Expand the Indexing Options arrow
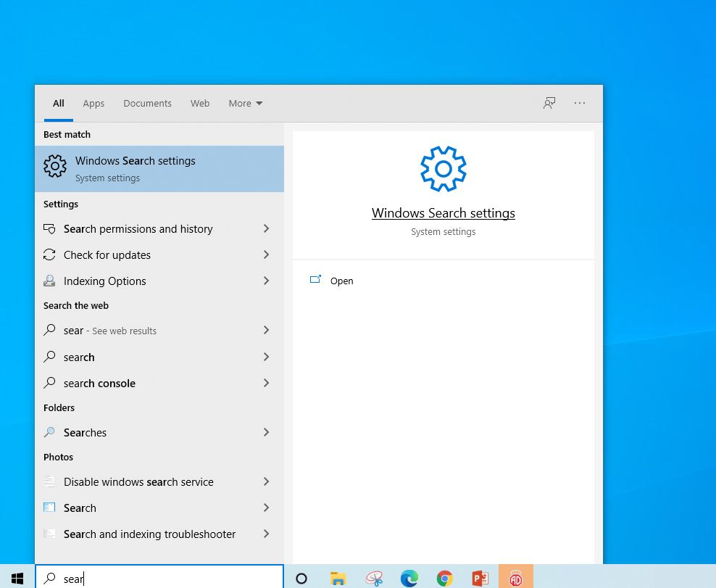The height and width of the screenshot is (588, 716). click(266, 281)
